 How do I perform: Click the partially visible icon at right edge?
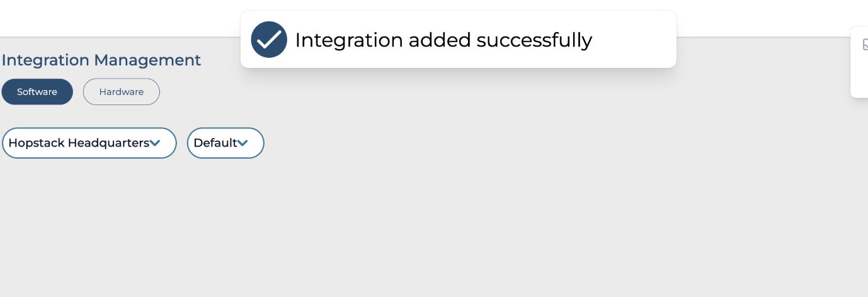pos(865,45)
